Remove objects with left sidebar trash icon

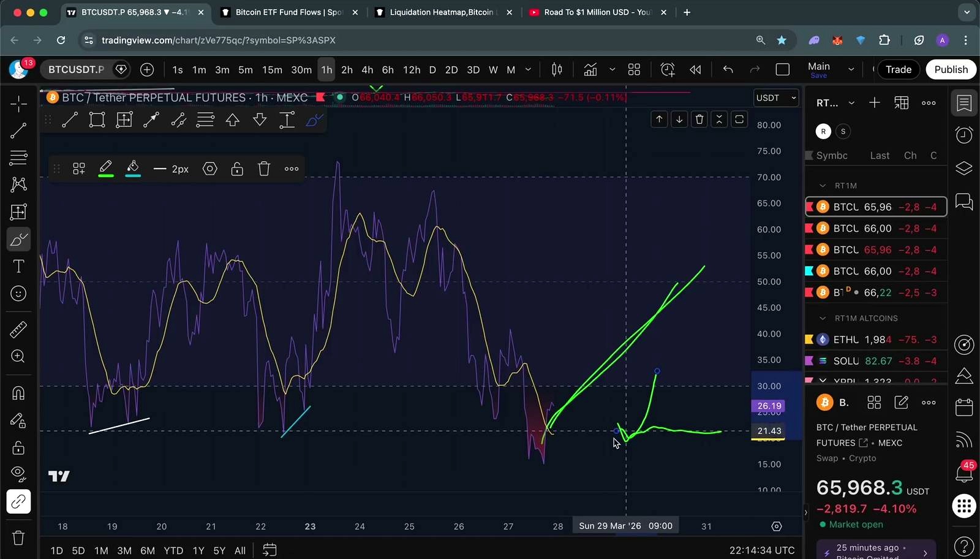(18, 538)
